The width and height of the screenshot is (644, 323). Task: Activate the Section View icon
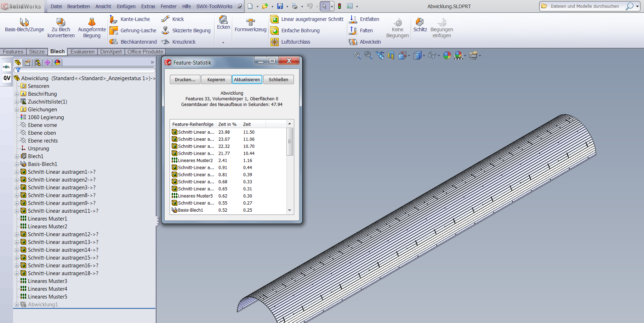click(391, 55)
